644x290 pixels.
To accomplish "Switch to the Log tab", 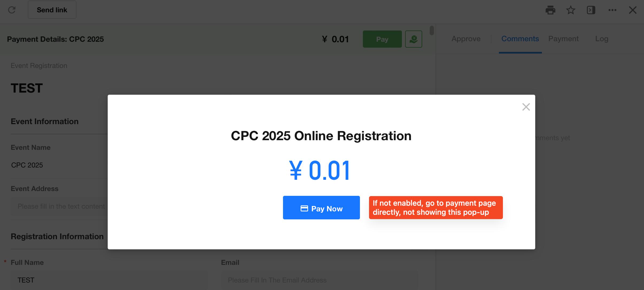I will [602, 39].
